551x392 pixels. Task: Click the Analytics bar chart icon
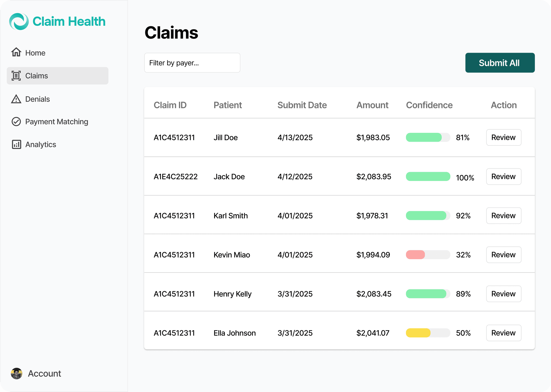click(16, 144)
